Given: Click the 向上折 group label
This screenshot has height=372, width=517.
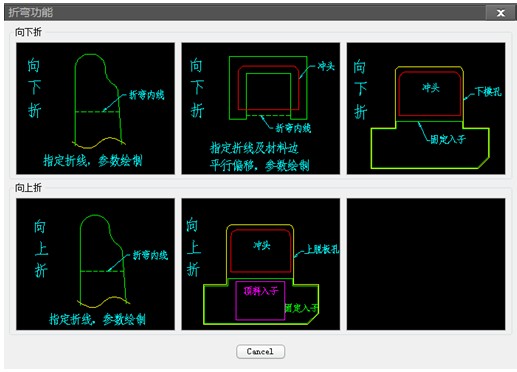Looking at the screenshot, I should tap(28, 188).
